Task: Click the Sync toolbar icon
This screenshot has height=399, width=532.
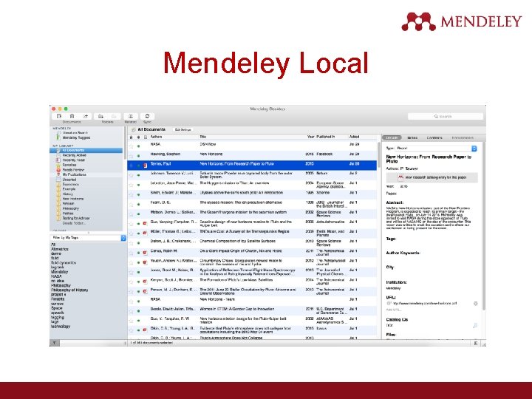Action: tap(147, 116)
